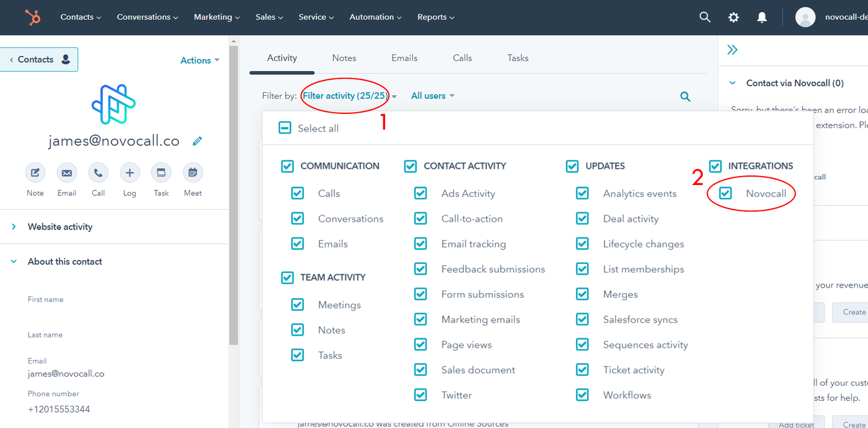The image size is (868, 428).
Task: Open the Marketing top menu
Action: pos(217,17)
